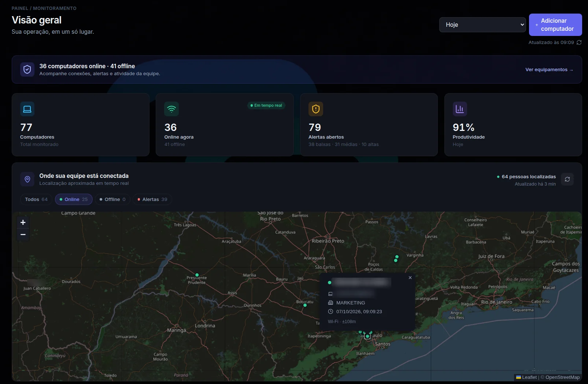Select the Online 25 filter
Screen dimensions: 588x384
point(74,199)
